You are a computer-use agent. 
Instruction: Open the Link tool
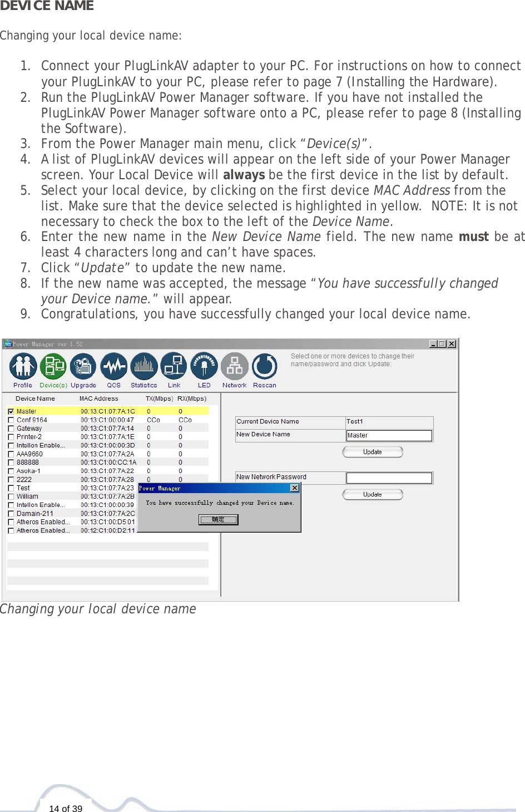pos(174,366)
